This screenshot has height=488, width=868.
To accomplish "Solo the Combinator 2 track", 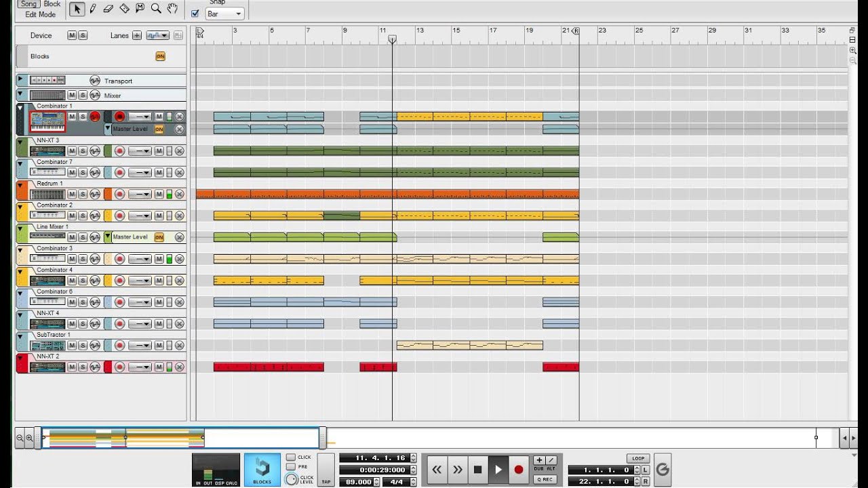I will click(x=83, y=216).
